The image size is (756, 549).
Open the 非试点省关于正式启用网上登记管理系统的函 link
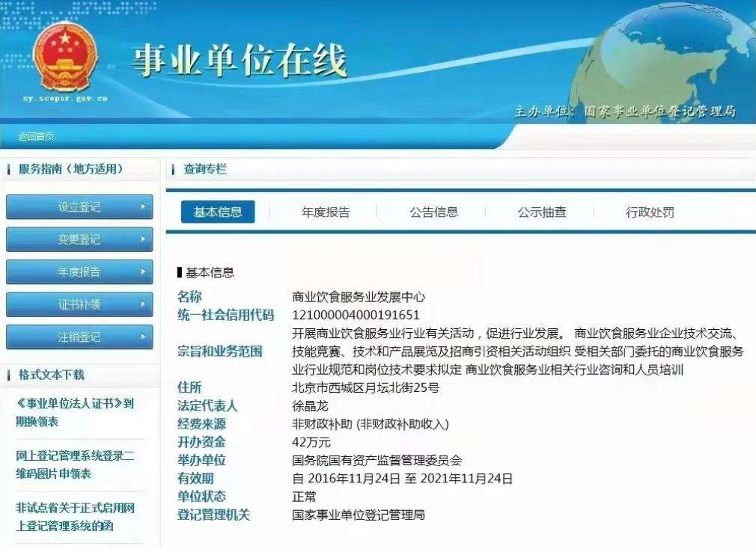tap(74, 517)
